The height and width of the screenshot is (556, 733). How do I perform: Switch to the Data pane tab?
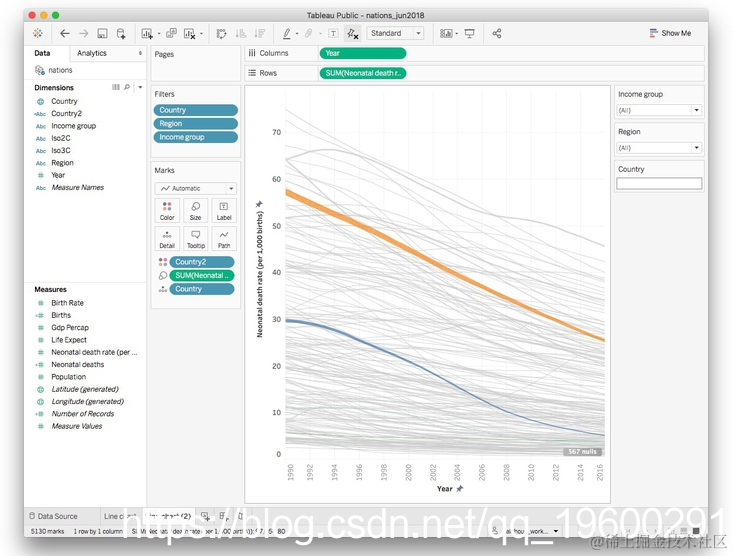[x=42, y=53]
